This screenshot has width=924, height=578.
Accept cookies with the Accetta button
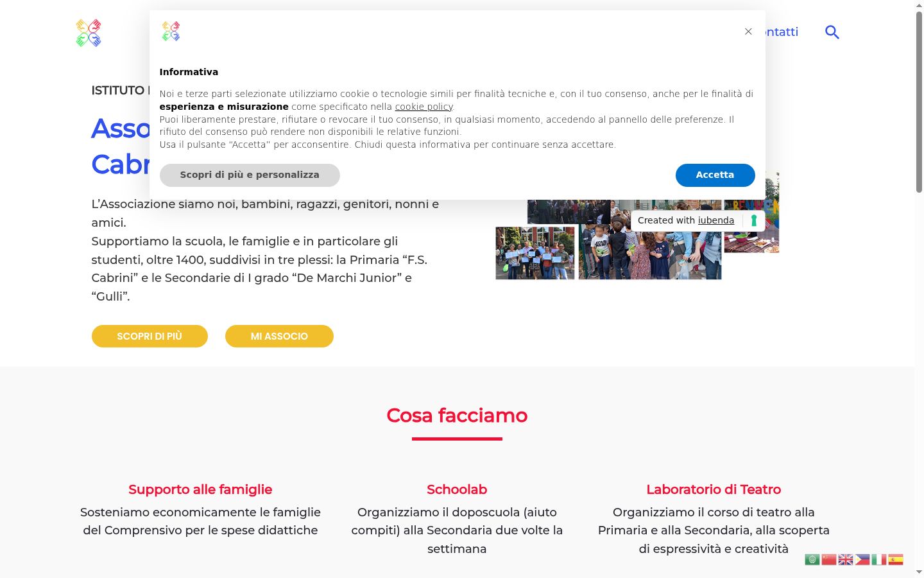[x=715, y=175]
